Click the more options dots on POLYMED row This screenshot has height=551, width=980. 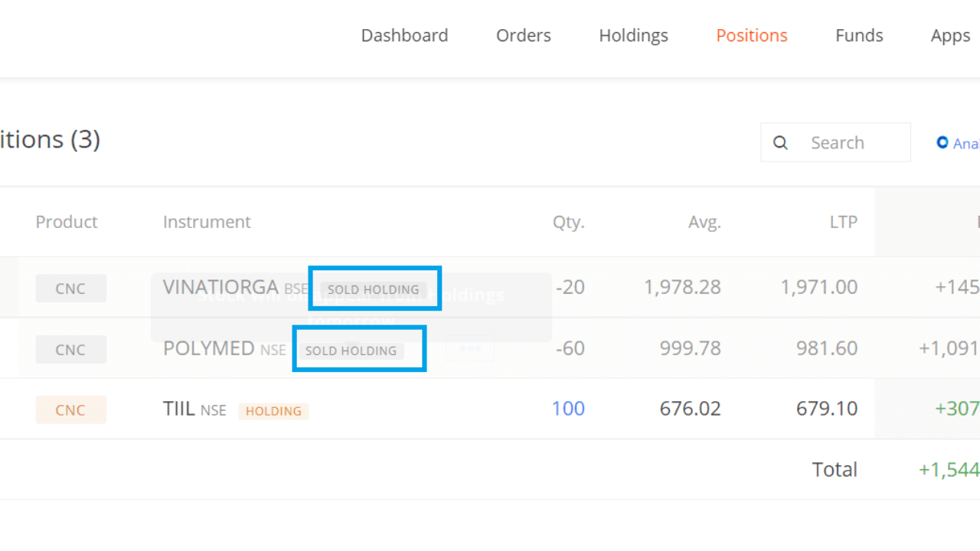tap(469, 348)
